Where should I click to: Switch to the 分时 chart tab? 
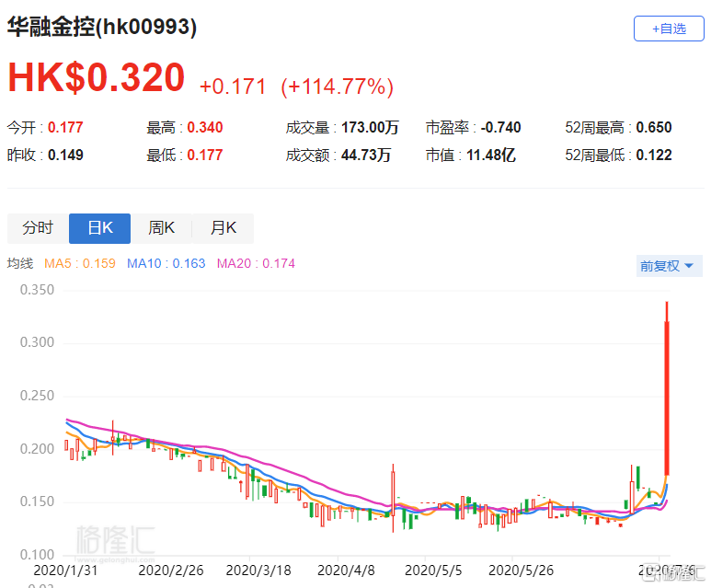[38, 228]
